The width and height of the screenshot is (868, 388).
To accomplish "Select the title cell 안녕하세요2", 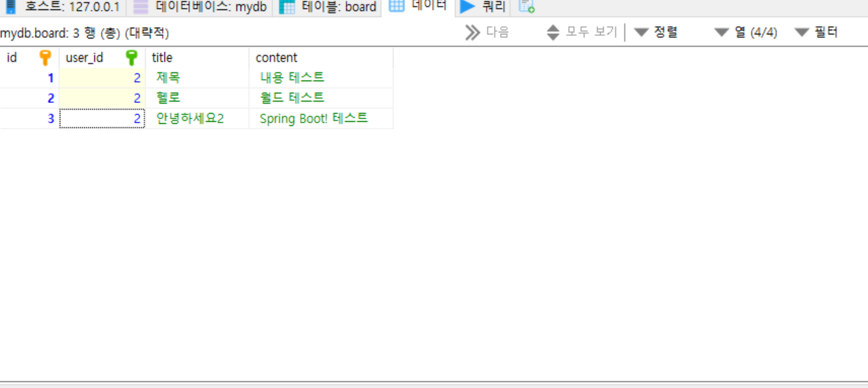I will tap(197, 118).
